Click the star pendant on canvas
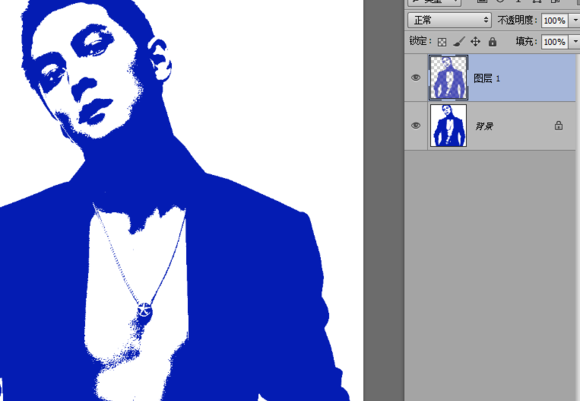Image resolution: width=580 pixels, height=401 pixels. click(x=144, y=310)
